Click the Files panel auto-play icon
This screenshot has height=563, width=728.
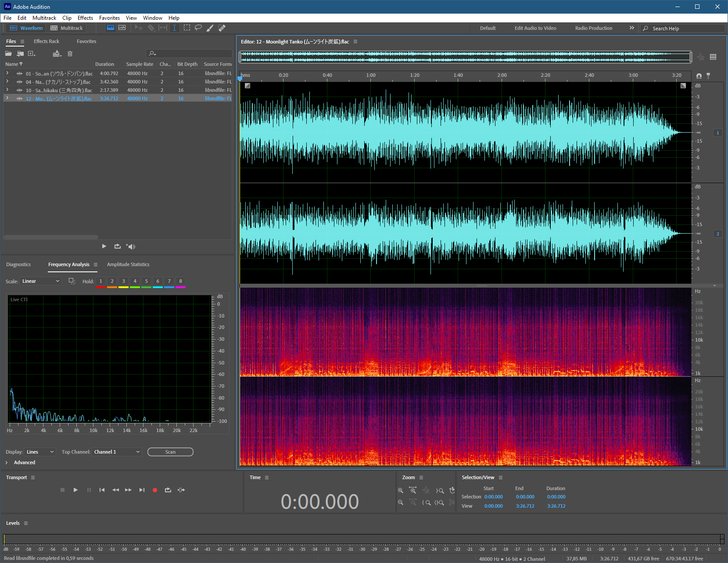pyautogui.click(x=131, y=246)
